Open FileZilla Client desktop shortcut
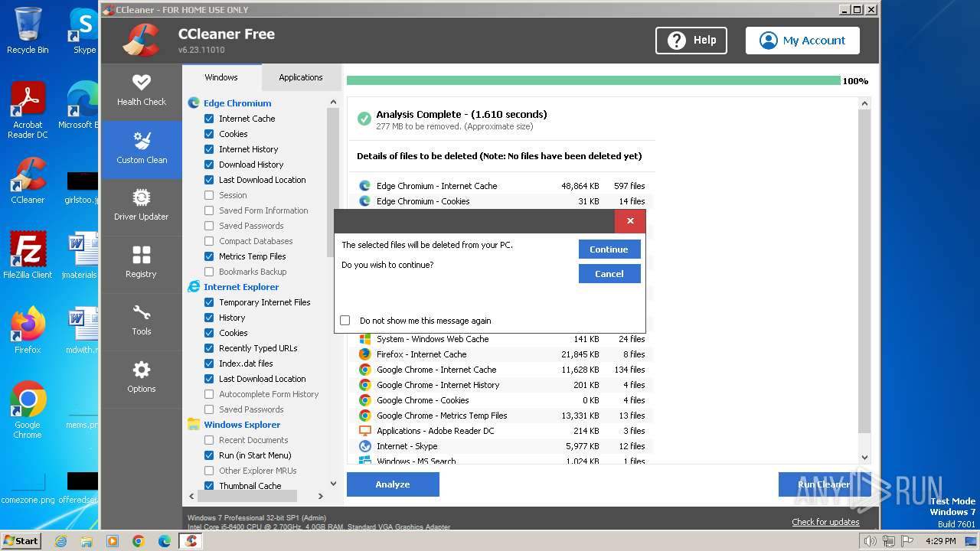Viewport: 980px width, 551px height. (x=28, y=256)
